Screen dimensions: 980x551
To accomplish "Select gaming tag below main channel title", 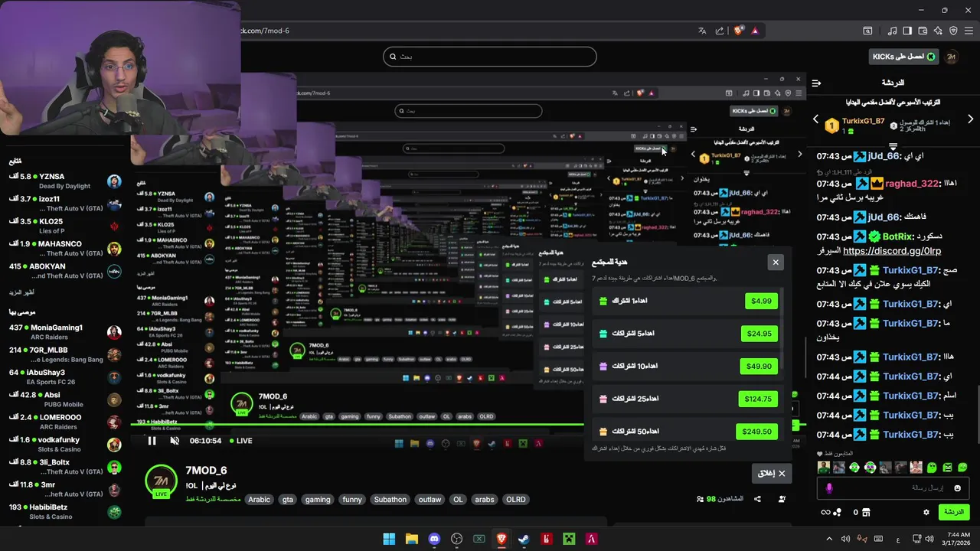I will point(318,499).
